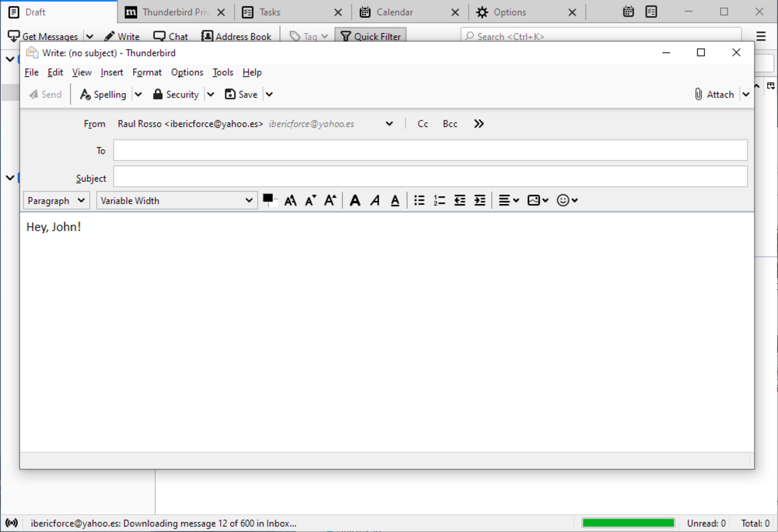Image resolution: width=778 pixels, height=532 pixels.
Task: Decrease the font size
Action: click(x=310, y=201)
